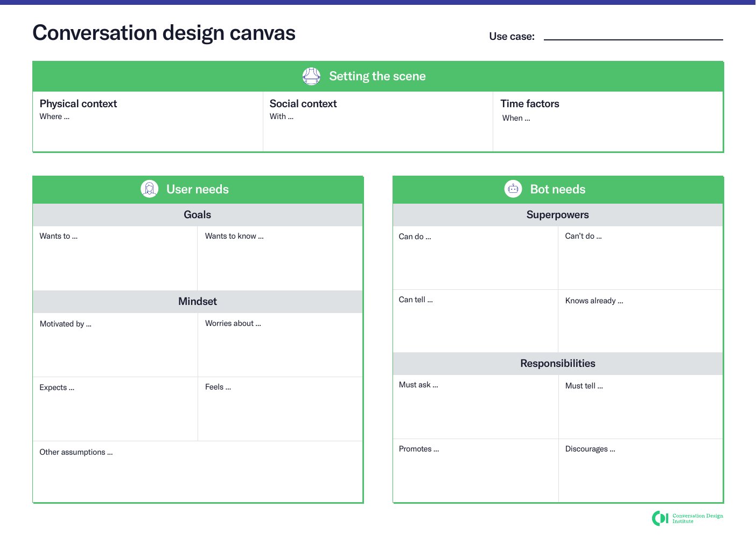Click the Worries about ... prompt
Image resolution: width=756 pixels, height=535 pixels.
[233, 323]
